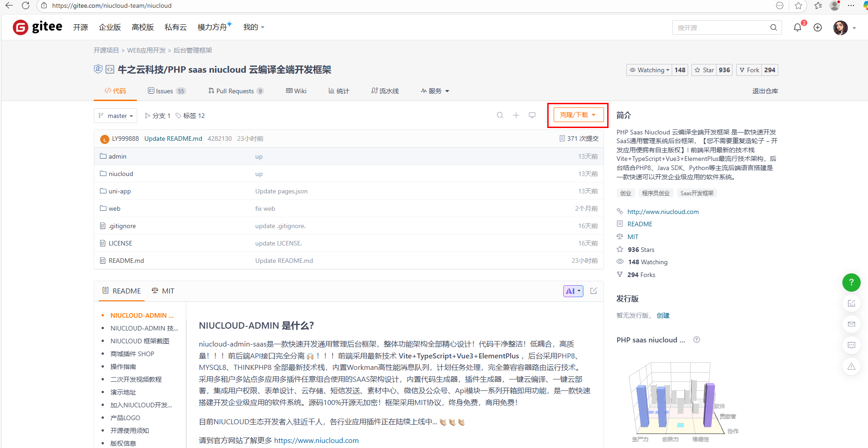Expand the master branch selector
The width and height of the screenshot is (868, 448).
coord(116,116)
